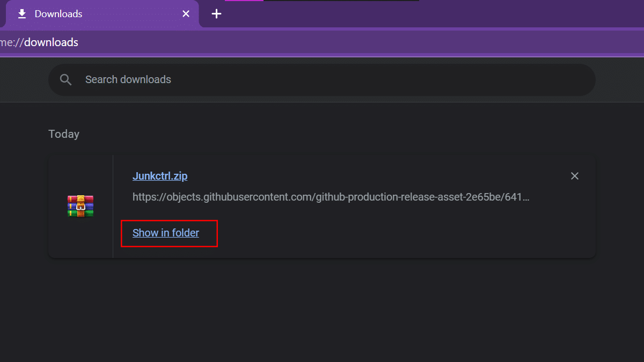644x362 pixels.
Task: Show Junkctrl.zip in its folder
Action: coord(166,233)
